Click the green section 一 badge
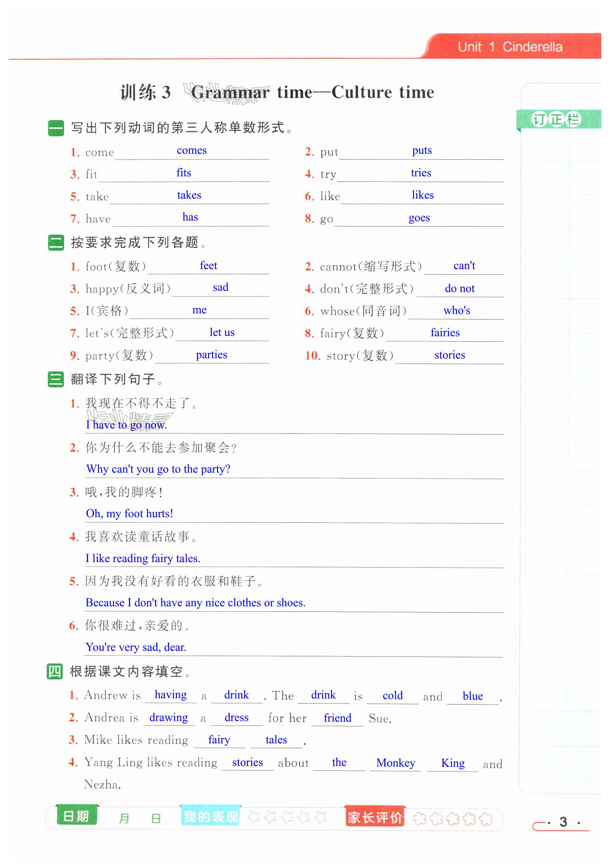 point(56,128)
